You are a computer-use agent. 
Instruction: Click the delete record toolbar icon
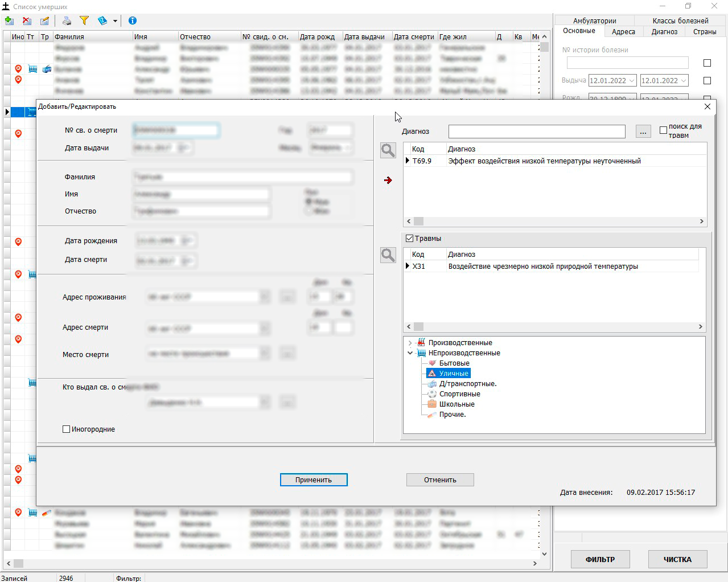point(27,21)
